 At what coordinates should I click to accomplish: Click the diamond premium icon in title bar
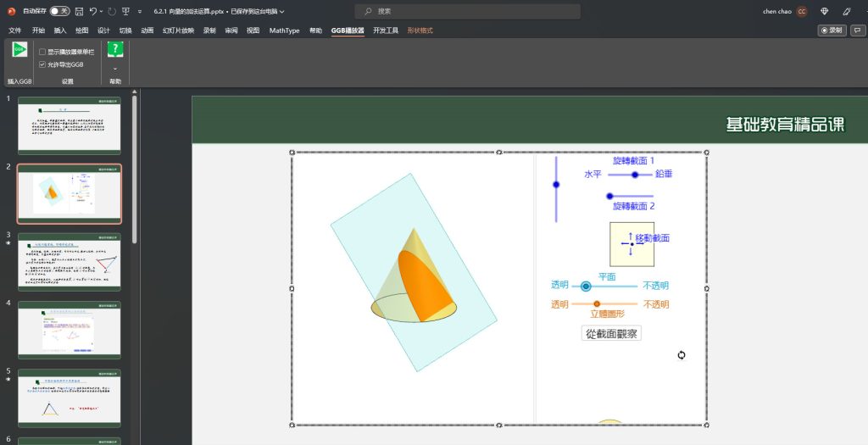click(x=824, y=11)
